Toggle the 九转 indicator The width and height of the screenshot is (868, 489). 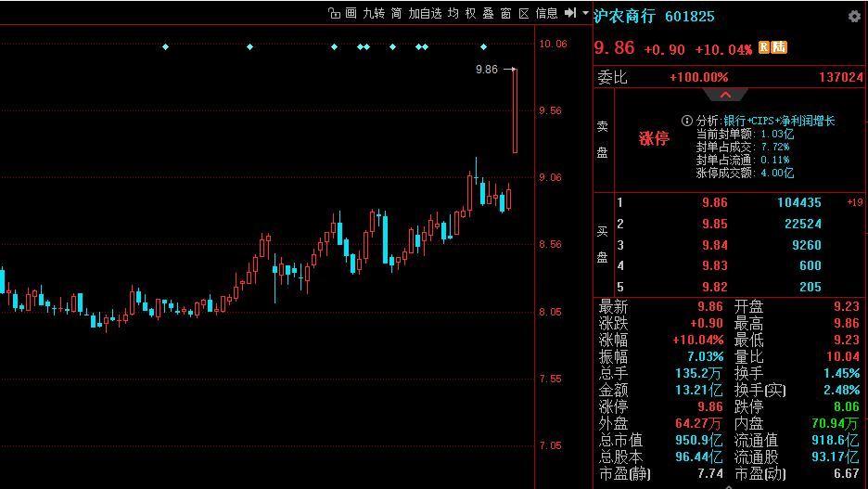(x=374, y=13)
